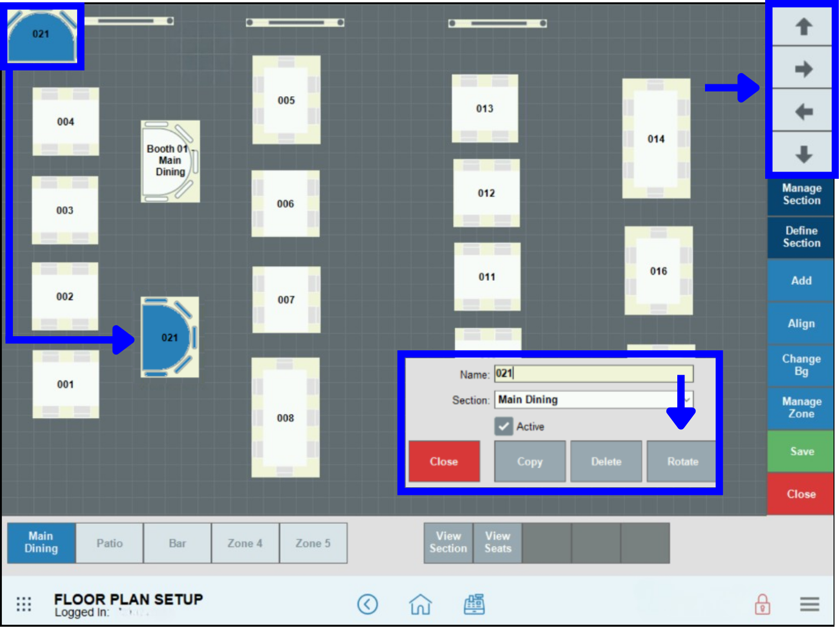Click Change Bg in the sidebar

point(801,365)
